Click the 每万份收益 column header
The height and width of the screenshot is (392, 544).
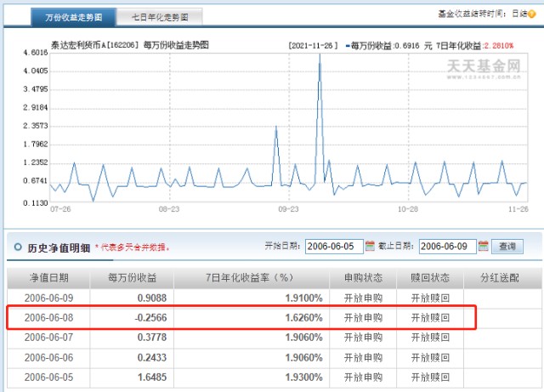pos(132,278)
